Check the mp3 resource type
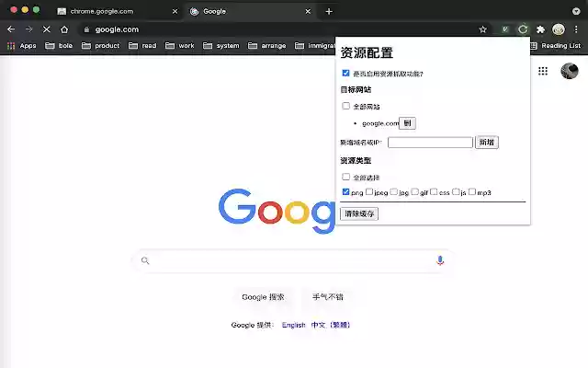Image resolution: width=588 pixels, height=368 pixels. 472,192
